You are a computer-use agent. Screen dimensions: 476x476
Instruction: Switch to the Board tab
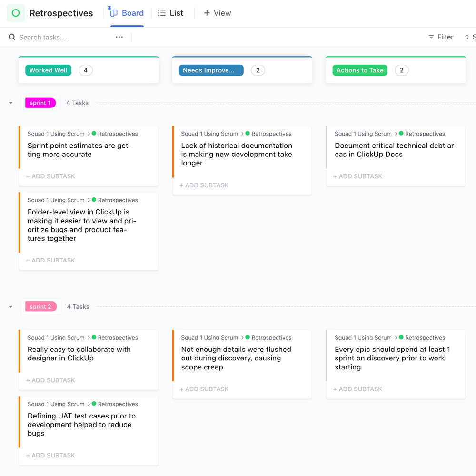[x=131, y=13]
